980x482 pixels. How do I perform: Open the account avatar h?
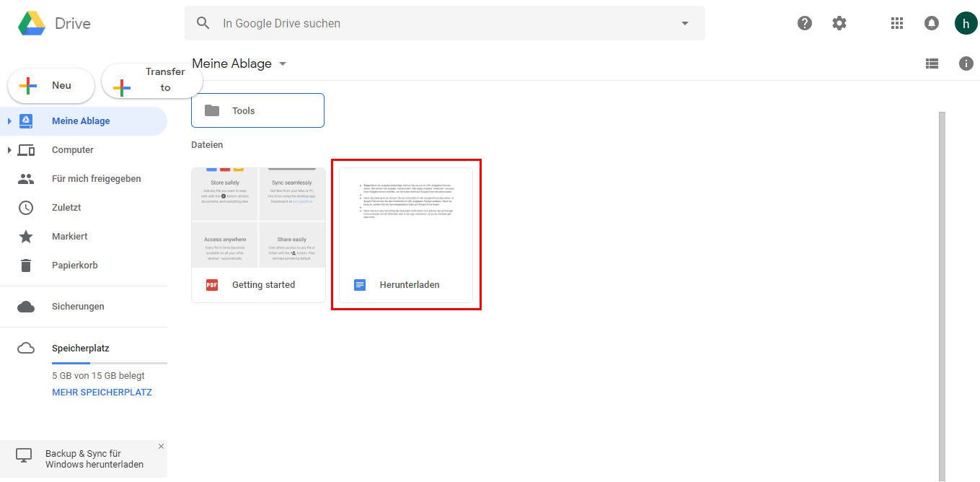click(x=966, y=23)
